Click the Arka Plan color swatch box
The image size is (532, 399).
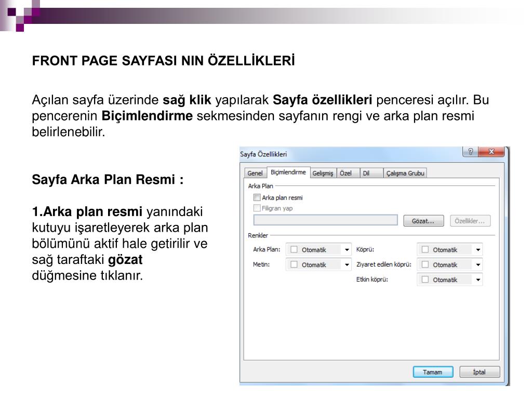coord(294,249)
